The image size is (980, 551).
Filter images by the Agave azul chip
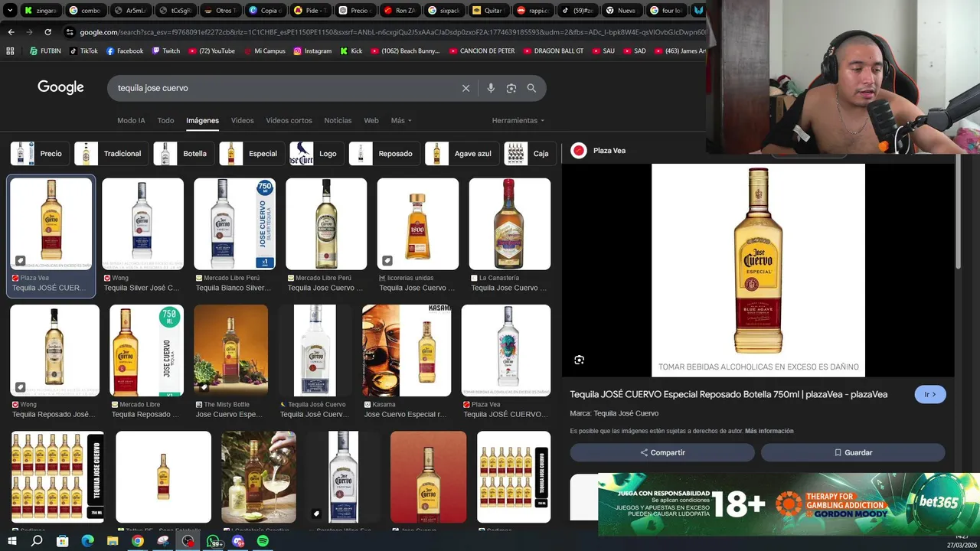coord(462,154)
